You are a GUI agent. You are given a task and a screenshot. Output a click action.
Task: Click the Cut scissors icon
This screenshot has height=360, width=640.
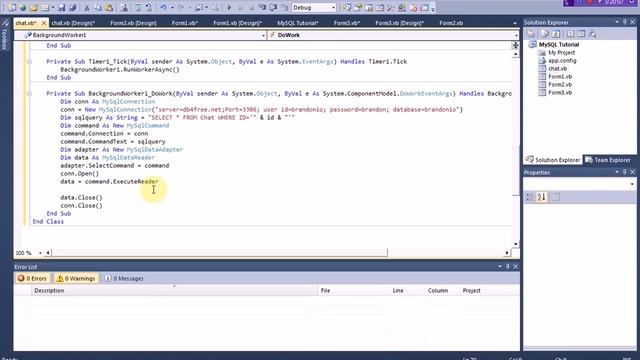point(87,8)
